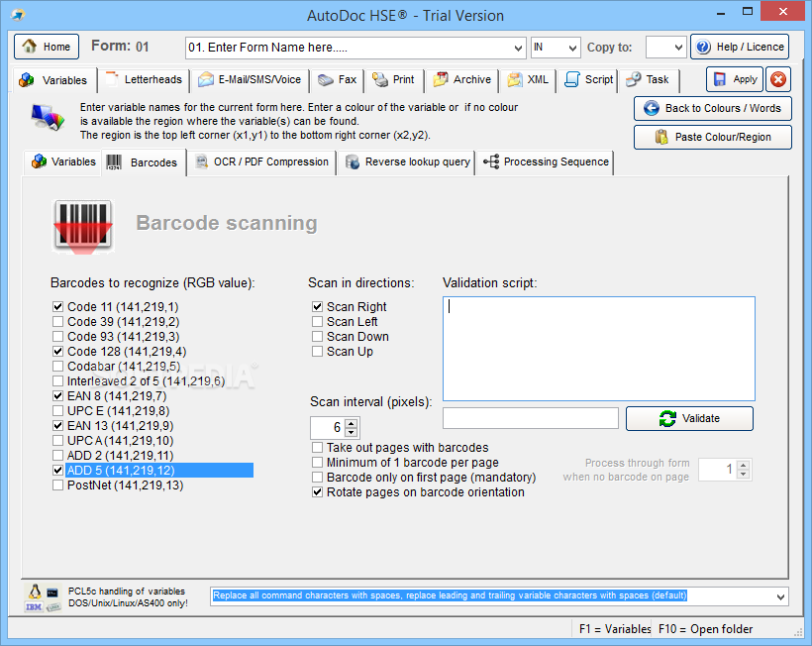
Task: Click the XML folder icon
Action: pos(515,80)
